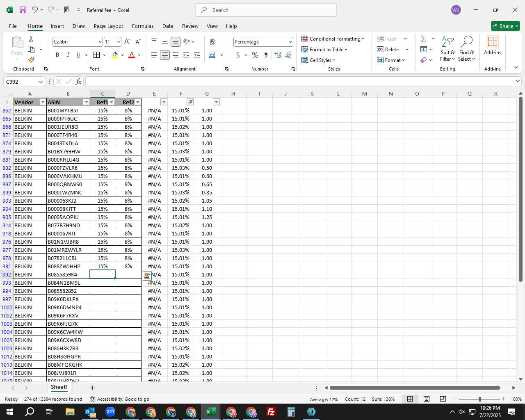This screenshot has height=420, width=525.
Task: Click the Increase Indent icon
Action: click(197, 55)
